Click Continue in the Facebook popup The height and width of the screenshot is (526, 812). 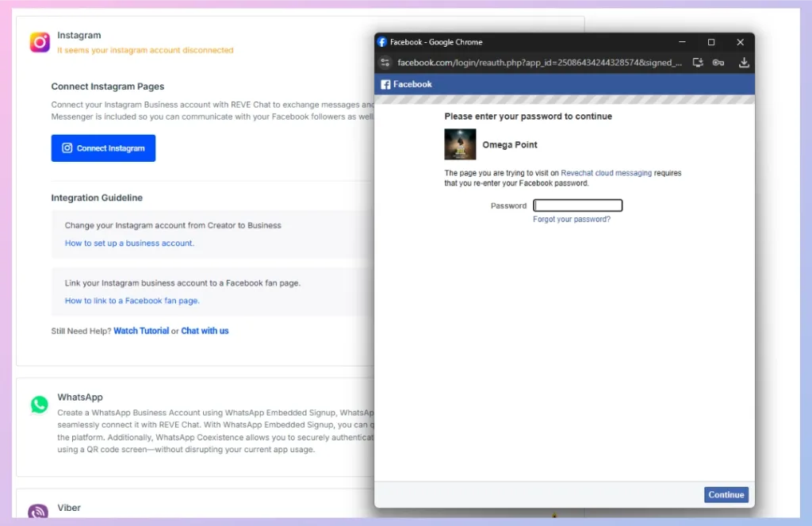pos(726,494)
